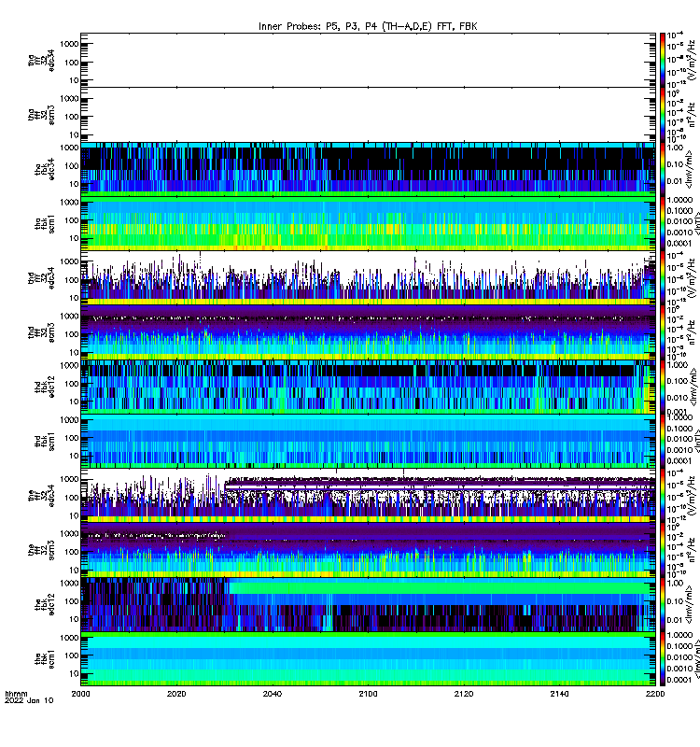Screen dimensions: 700x747
Task: Click the color bar beside tha fbk scm1 panel
Action: (663, 223)
